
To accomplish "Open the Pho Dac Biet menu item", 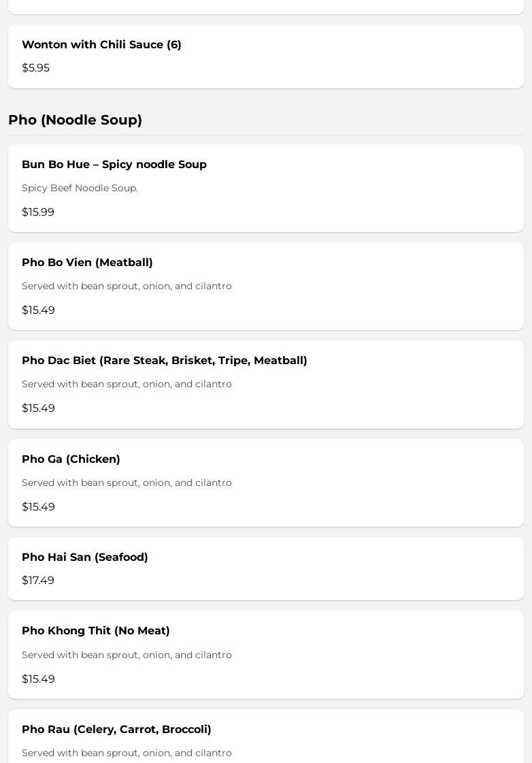I will (x=266, y=385).
